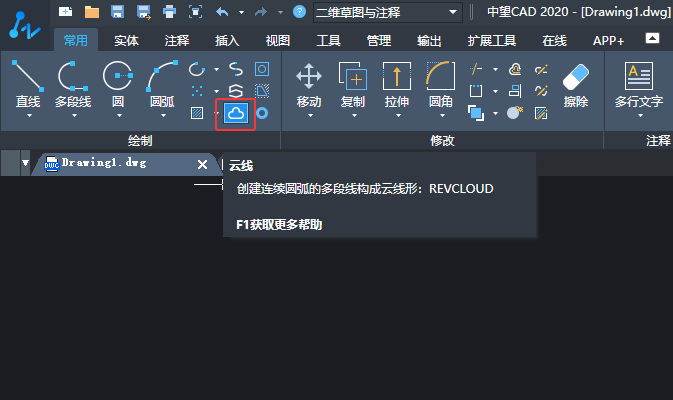673x400 pixels.
Task: Select the 拉伸 stretch tool
Action: [397, 84]
